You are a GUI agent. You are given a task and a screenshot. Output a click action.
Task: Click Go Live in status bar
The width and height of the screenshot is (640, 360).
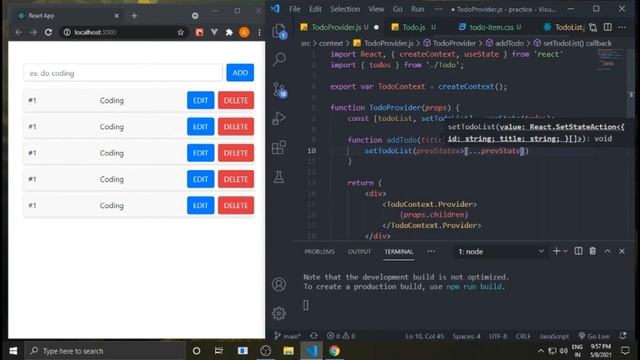click(x=594, y=336)
